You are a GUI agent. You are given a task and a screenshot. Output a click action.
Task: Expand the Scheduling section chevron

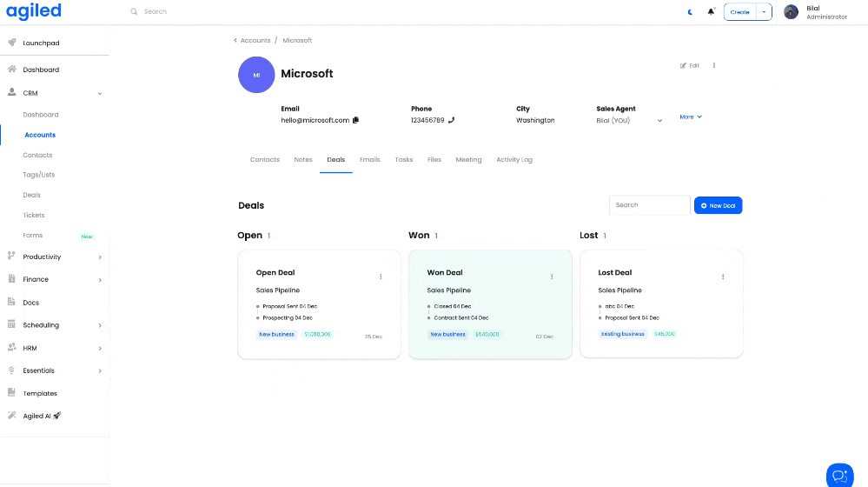(100, 325)
